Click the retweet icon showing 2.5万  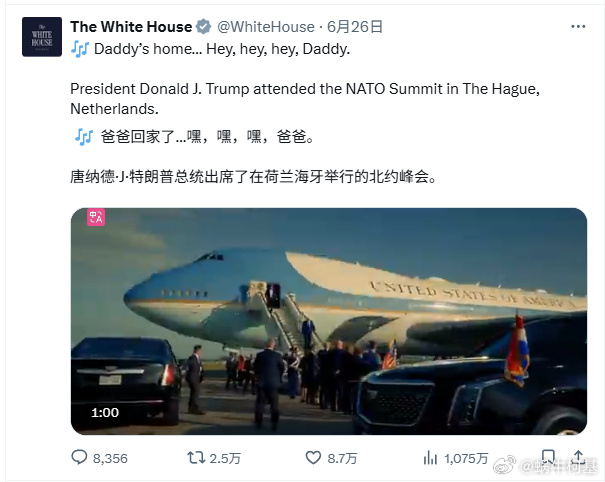click(196, 458)
